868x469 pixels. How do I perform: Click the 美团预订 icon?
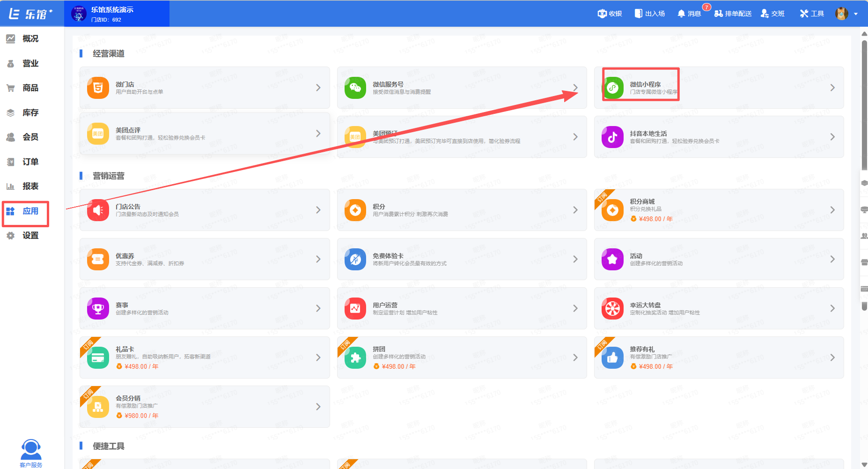355,137
